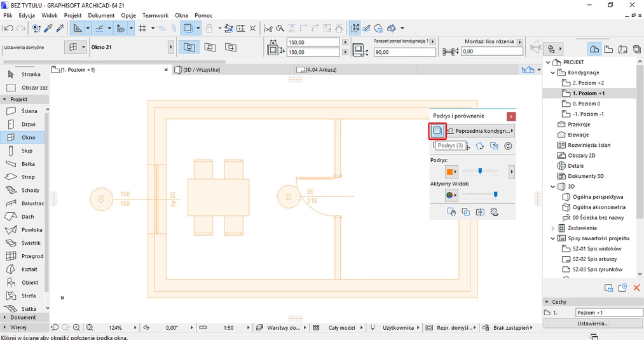Toggle the Podrys (Trace) on/off button
644x340 pixels.
click(x=437, y=131)
